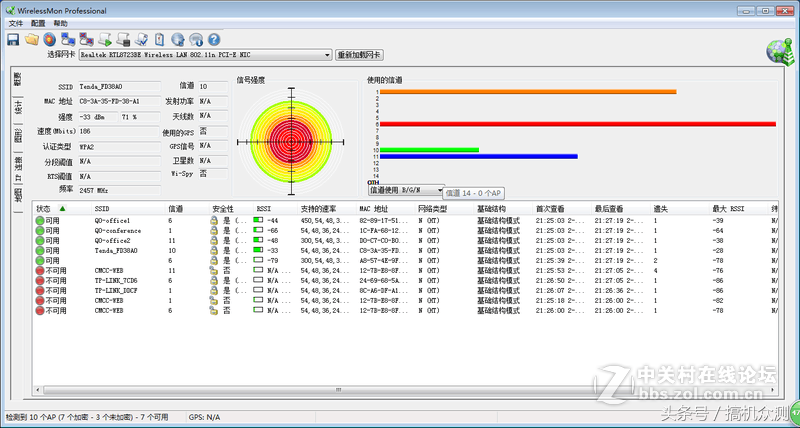Click the RSSI bar icon of Tenda_FD38A0 row
The image size is (800, 428).
click(259, 250)
